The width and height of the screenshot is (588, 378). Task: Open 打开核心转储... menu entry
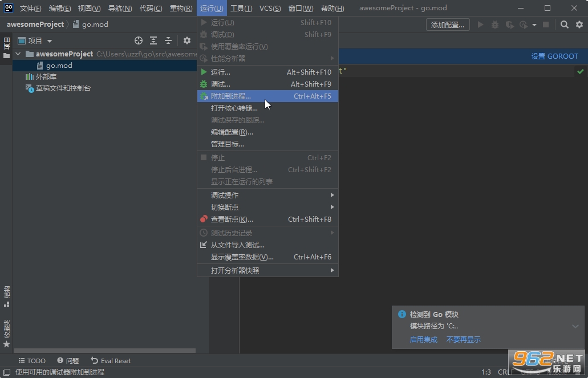click(x=267, y=108)
